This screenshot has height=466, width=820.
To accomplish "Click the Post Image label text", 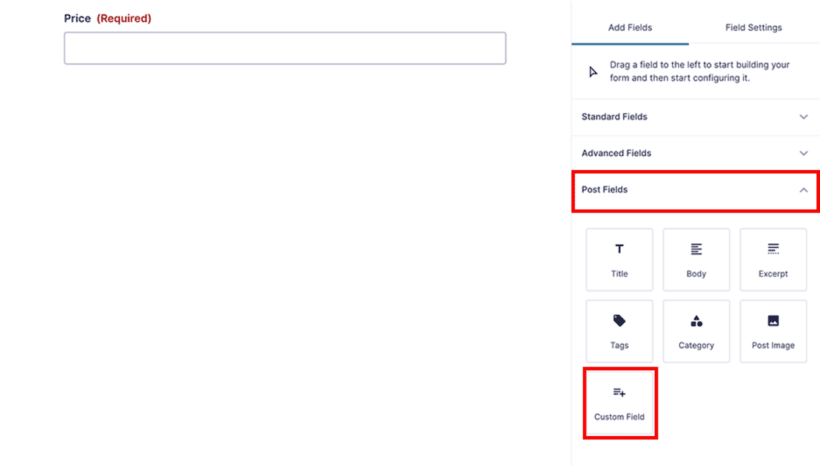I will [x=773, y=346].
